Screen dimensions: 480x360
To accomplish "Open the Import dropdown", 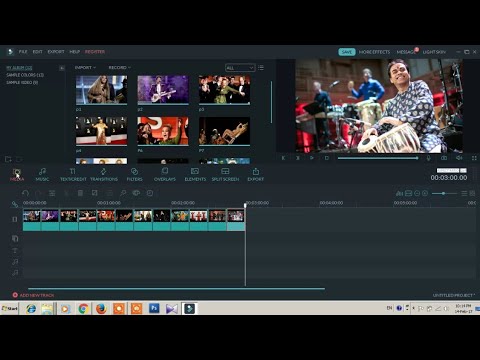I will pyautogui.click(x=85, y=68).
